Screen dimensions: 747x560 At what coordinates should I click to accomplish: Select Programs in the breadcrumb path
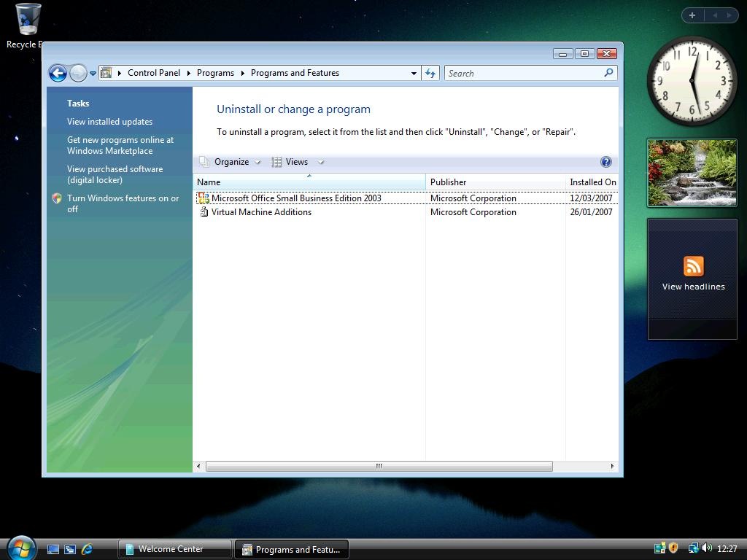pos(215,73)
